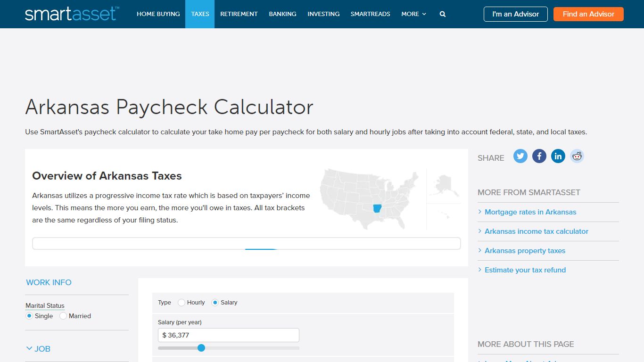
Task: Select Married marital status
Action: point(63,316)
